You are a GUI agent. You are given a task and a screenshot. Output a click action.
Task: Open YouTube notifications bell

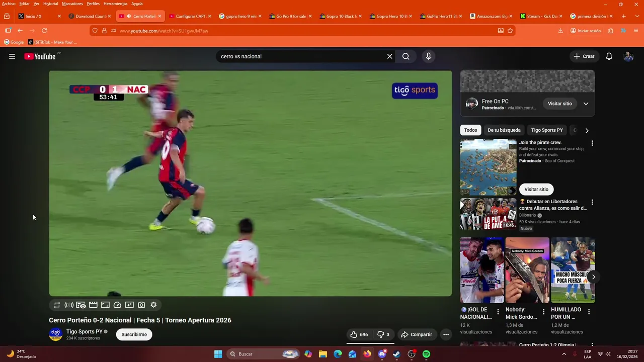[x=609, y=56]
